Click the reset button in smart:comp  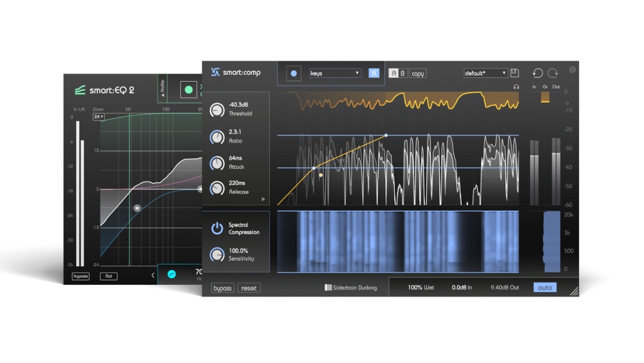[249, 288]
